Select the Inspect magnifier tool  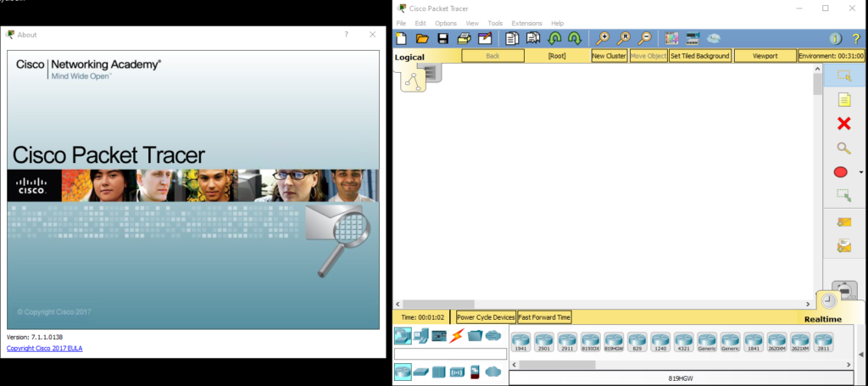pyautogui.click(x=843, y=148)
